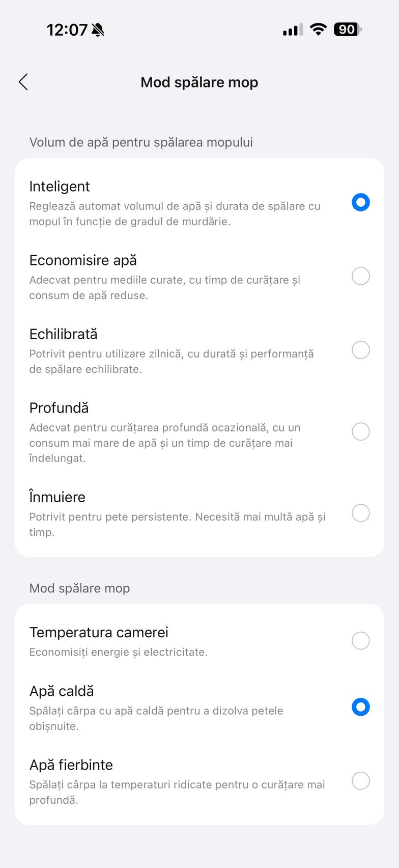Select the Profundă radio button

click(x=360, y=431)
